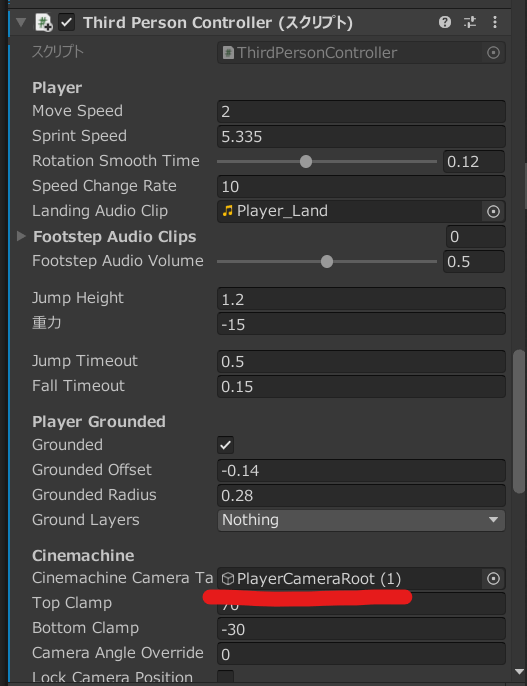Open the Ground Layers dropdown
The image size is (527, 686).
point(361,520)
